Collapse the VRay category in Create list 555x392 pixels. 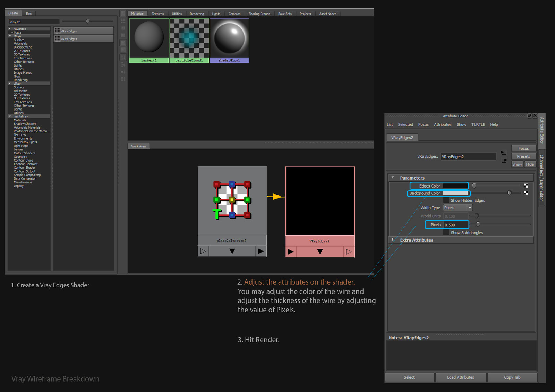(x=10, y=84)
